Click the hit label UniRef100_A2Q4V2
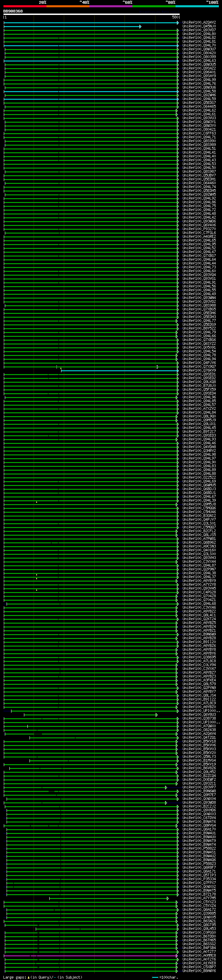Image resolution: width=222 pixels, height=980 pixels. click(199, 23)
